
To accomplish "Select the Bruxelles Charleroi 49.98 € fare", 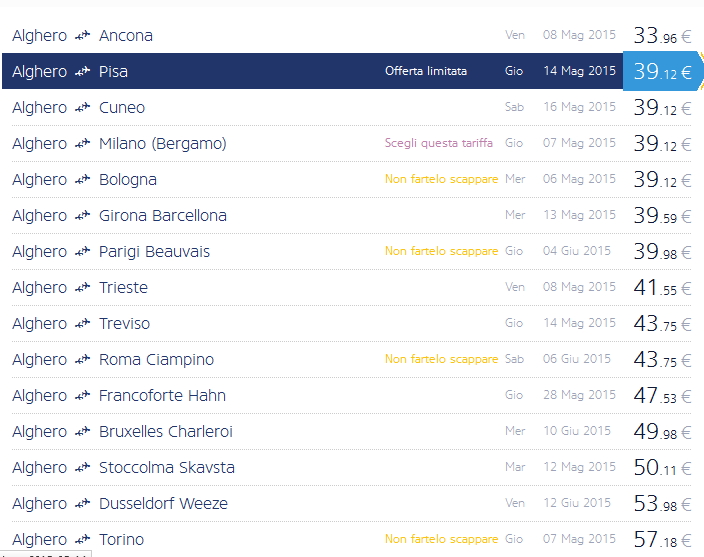I will [661, 432].
